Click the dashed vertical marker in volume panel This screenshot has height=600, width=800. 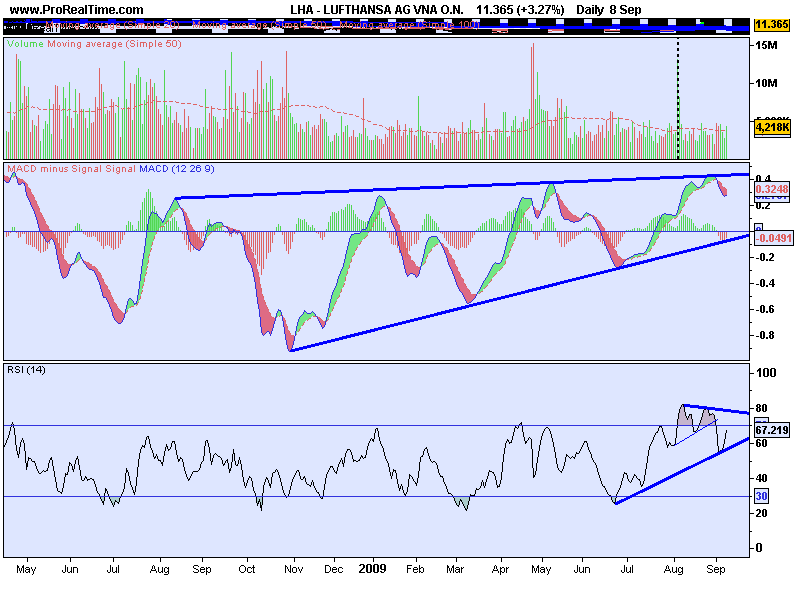(x=678, y=98)
